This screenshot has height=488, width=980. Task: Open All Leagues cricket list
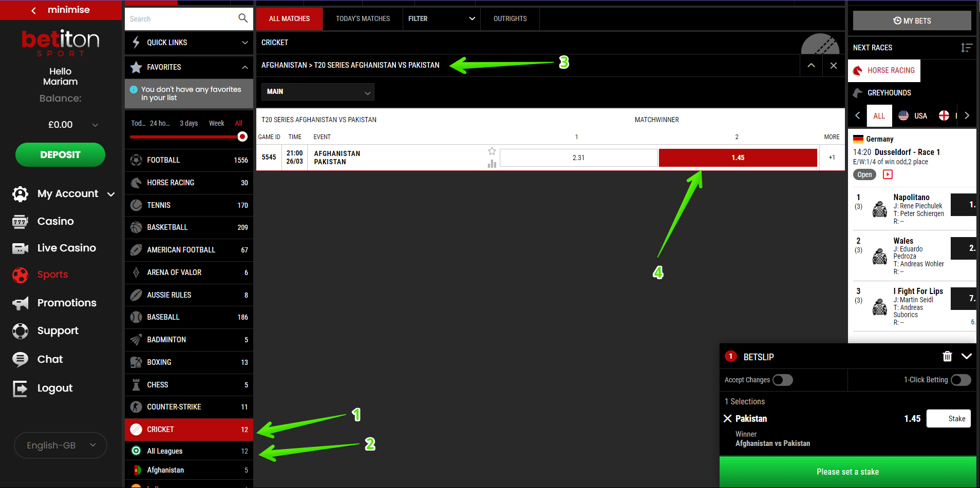[x=189, y=451]
